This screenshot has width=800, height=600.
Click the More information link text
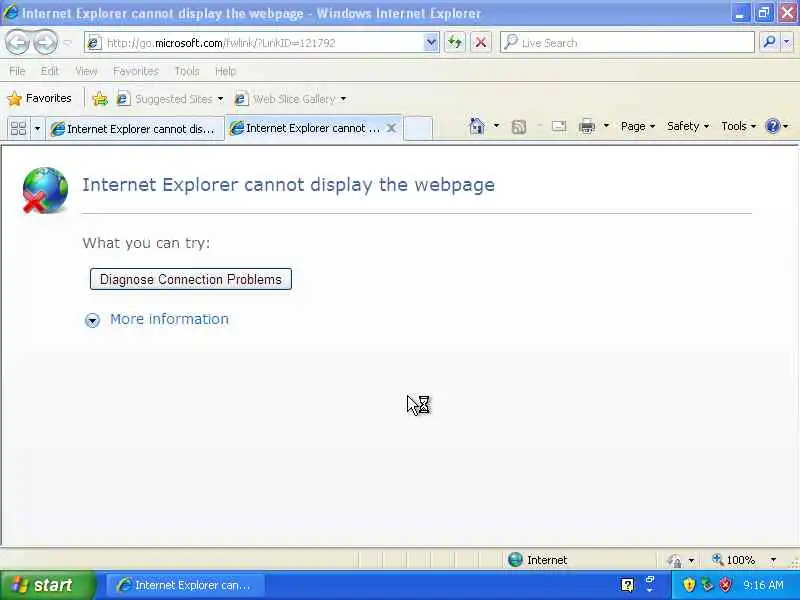[169, 319]
